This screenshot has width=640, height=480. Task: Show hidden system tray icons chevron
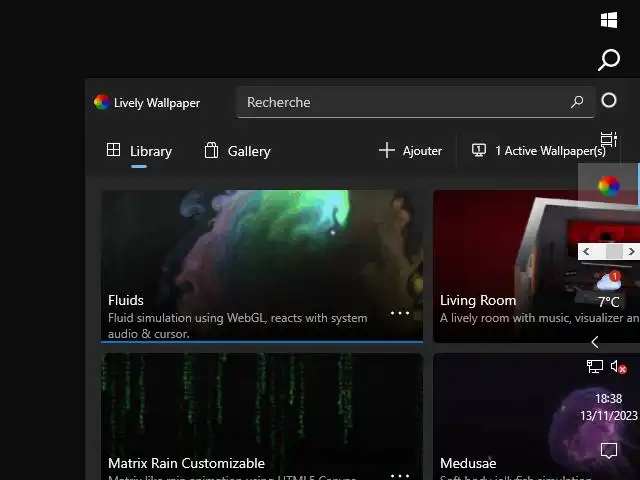[595, 342]
